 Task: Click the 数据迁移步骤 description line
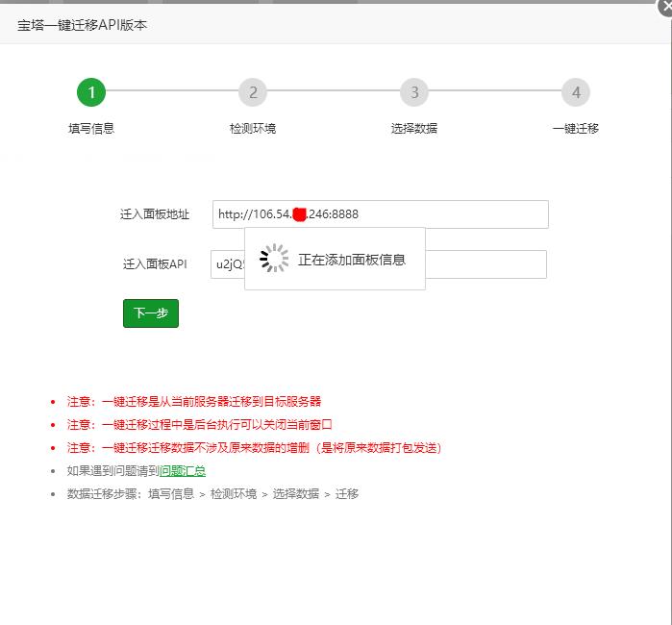(212, 494)
